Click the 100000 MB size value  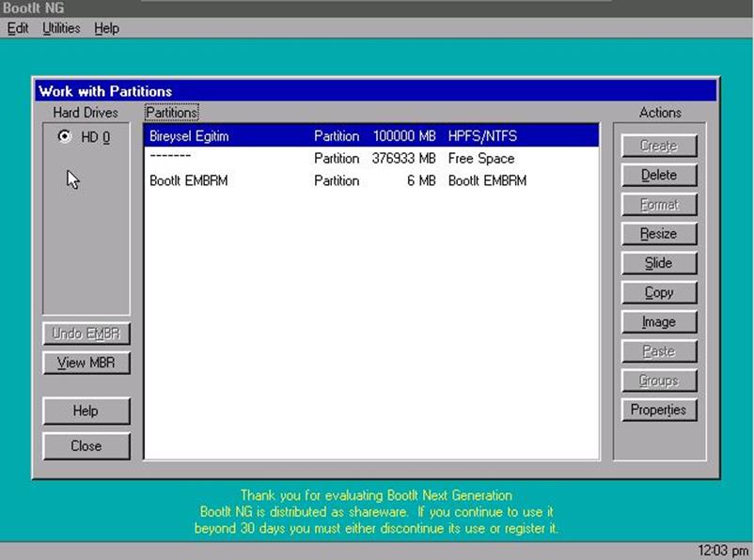404,136
